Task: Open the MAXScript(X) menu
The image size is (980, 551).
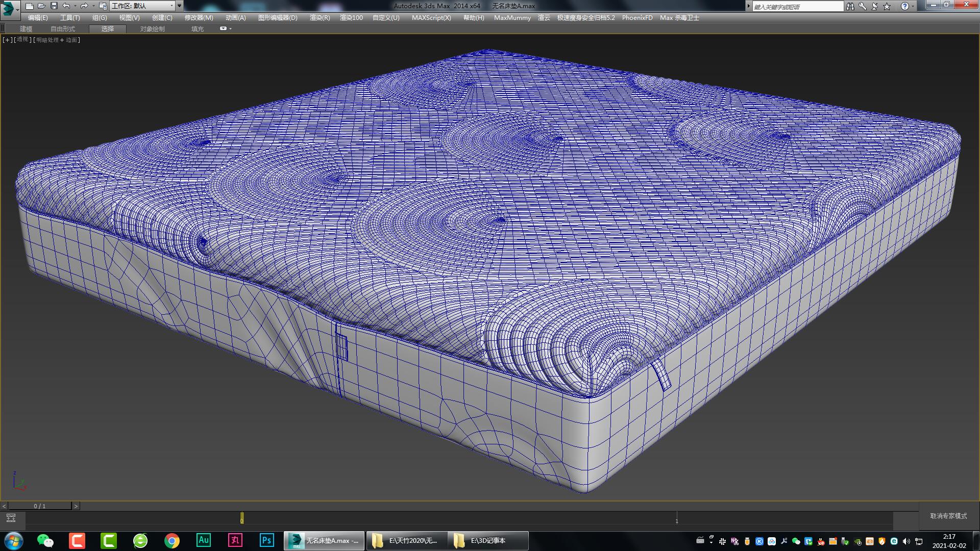Action: pos(431,17)
